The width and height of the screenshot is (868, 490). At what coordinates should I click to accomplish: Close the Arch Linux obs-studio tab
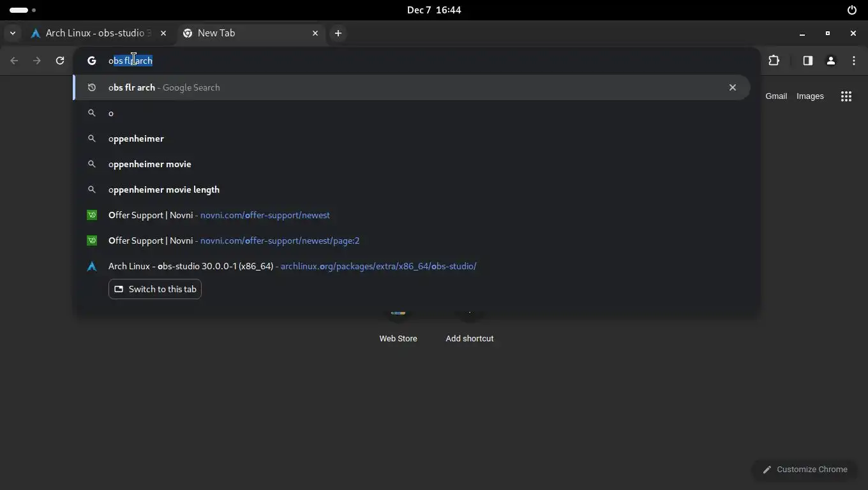tap(163, 33)
